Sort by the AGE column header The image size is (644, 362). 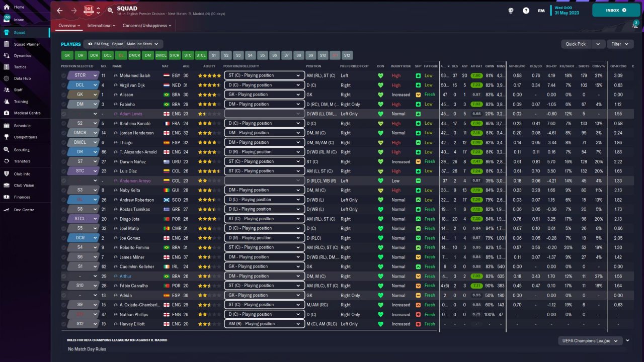(186, 66)
